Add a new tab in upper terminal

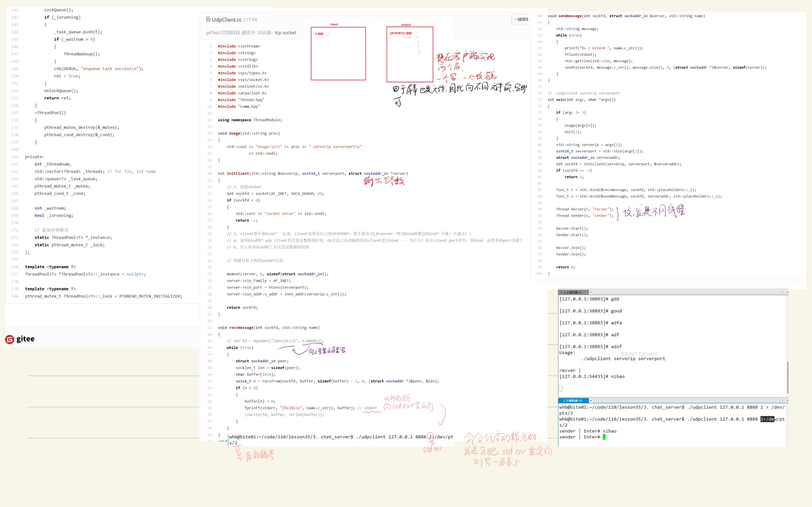[591, 292]
